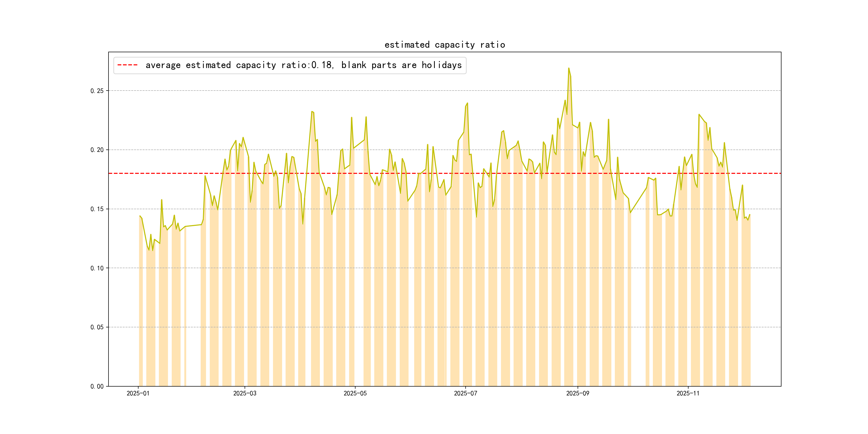
Task: Click the 2025-03 x-axis label
Action: tap(245, 394)
